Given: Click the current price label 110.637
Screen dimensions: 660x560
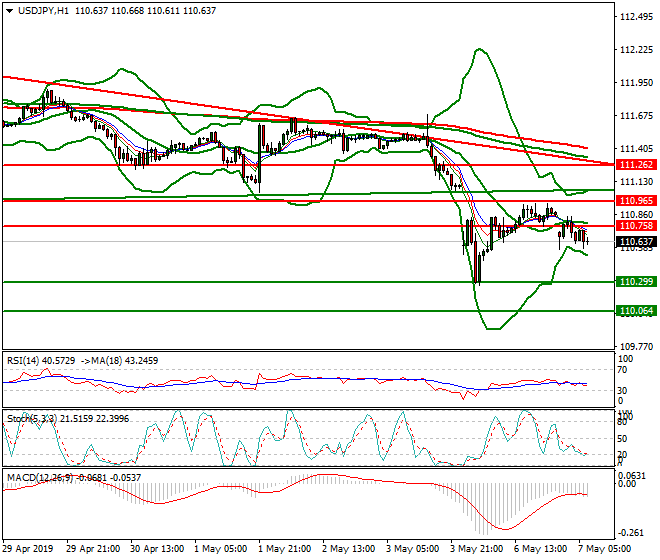Looking at the screenshot, I should [636, 242].
